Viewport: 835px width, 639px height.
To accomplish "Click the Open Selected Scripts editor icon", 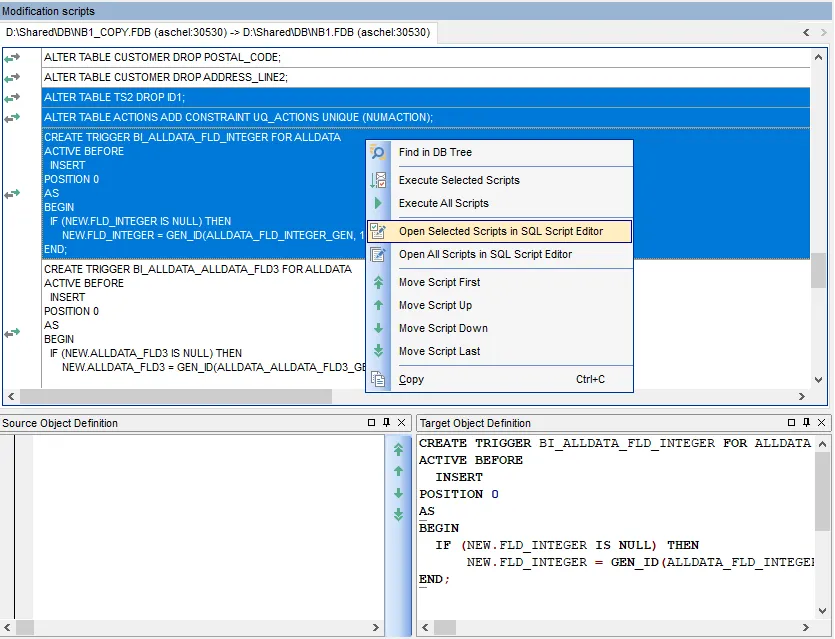I will (378, 231).
